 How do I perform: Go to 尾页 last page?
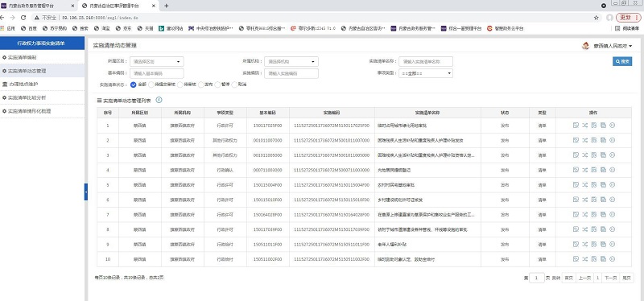click(626, 278)
